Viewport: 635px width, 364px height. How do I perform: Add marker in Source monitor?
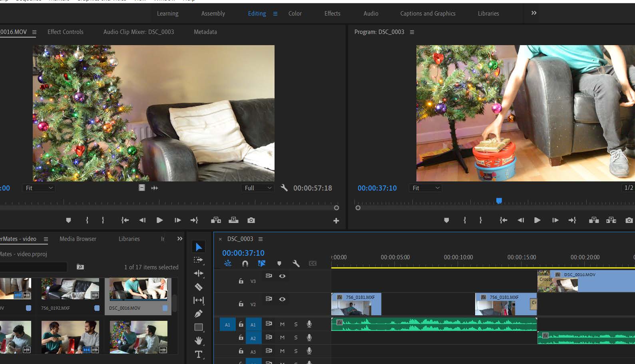pos(68,220)
